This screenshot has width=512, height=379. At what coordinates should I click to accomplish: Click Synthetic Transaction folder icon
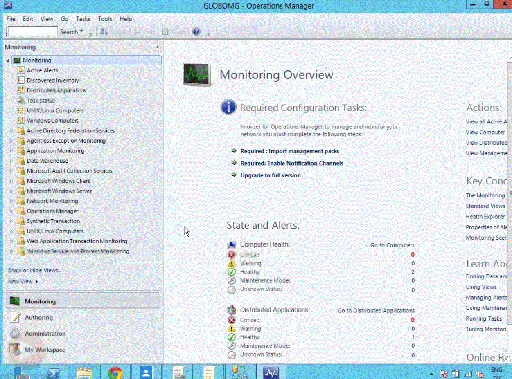pyautogui.click(x=21, y=221)
